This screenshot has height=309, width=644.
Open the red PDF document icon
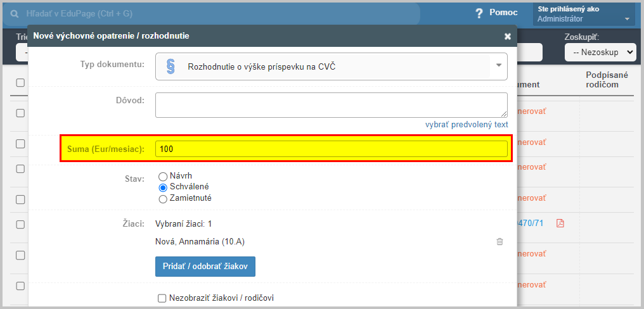(x=560, y=224)
